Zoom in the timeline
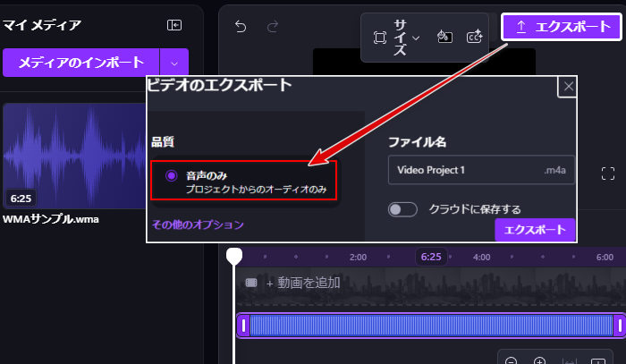626x364 pixels. click(x=539, y=360)
